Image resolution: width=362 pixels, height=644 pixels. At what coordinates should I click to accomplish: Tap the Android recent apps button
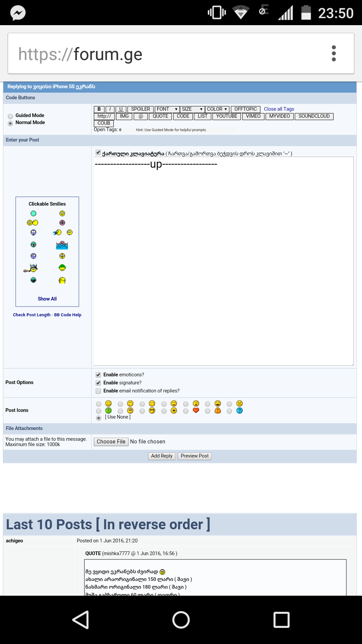click(282, 620)
